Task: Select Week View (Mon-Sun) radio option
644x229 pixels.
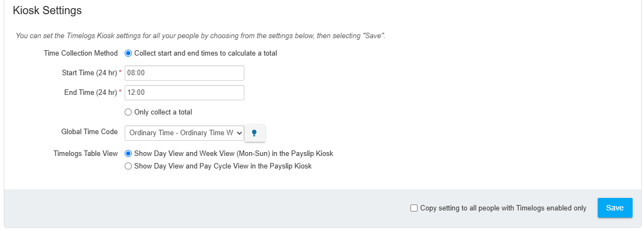Action: tap(128, 153)
